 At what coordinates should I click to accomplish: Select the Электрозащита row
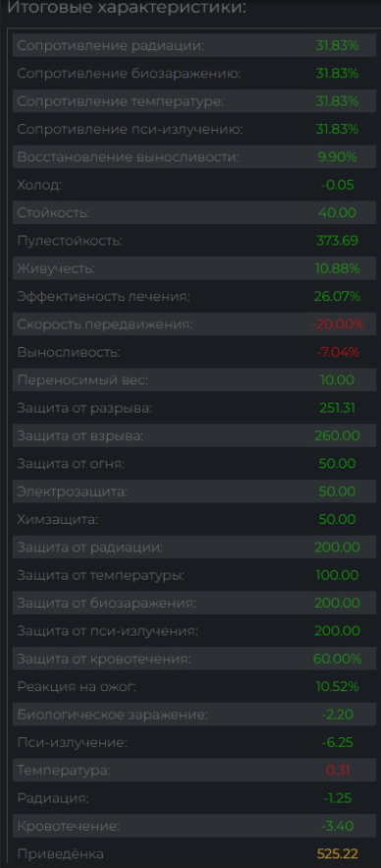pos(194,492)
